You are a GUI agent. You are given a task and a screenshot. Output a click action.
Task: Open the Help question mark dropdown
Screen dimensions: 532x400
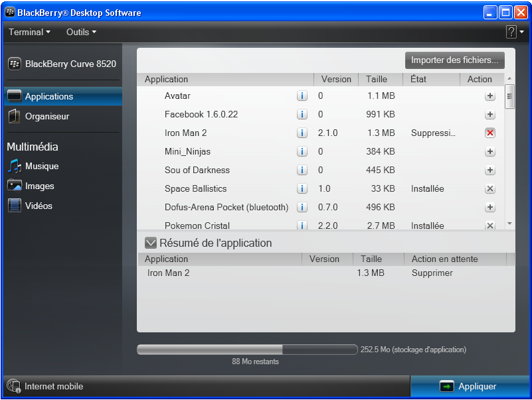coord(515,33)
